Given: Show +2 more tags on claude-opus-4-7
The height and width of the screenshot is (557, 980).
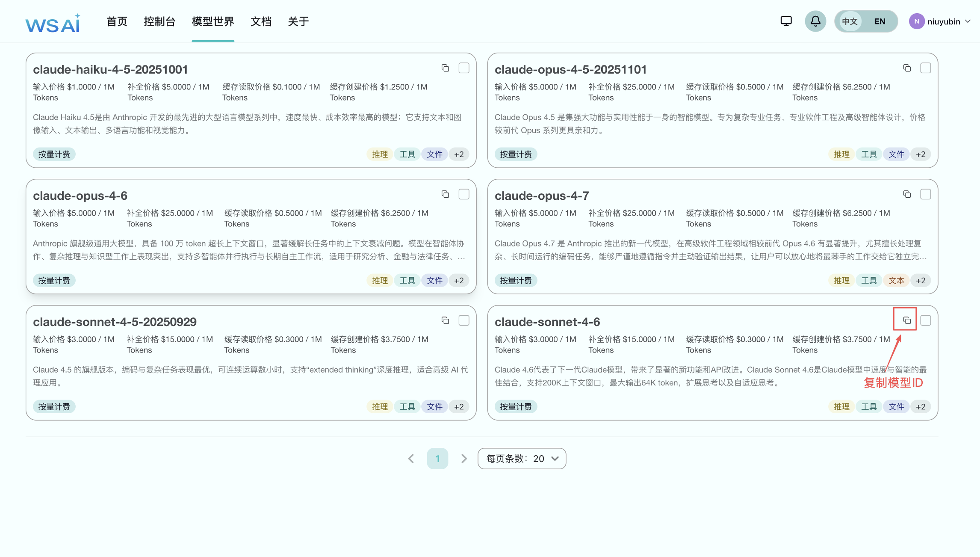Looking at the screenshot, I should point(921,281).
